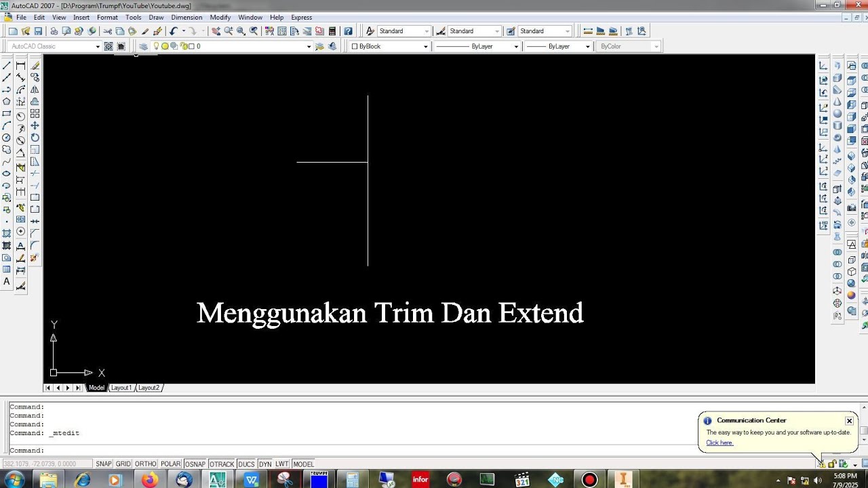Select the Polygon draw tool
The width and height of the screenshot is (868, 488).
tap(7, 102)
